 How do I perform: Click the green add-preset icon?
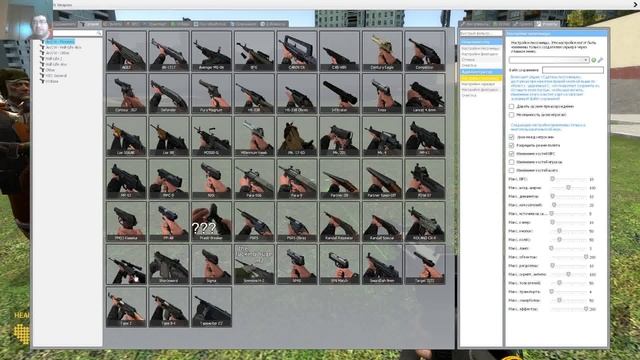(x=593, y=60)
